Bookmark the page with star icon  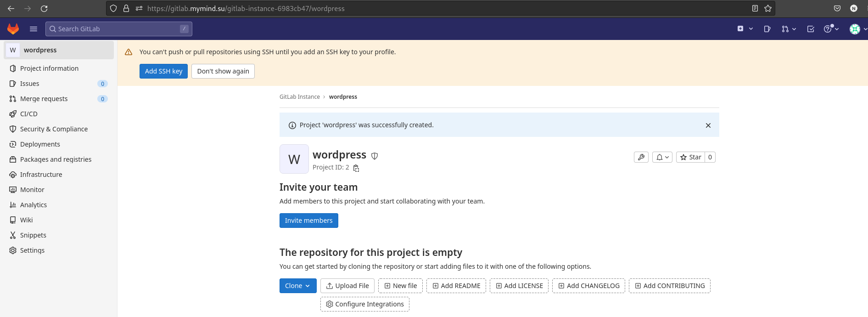click(x=768, y=8)
